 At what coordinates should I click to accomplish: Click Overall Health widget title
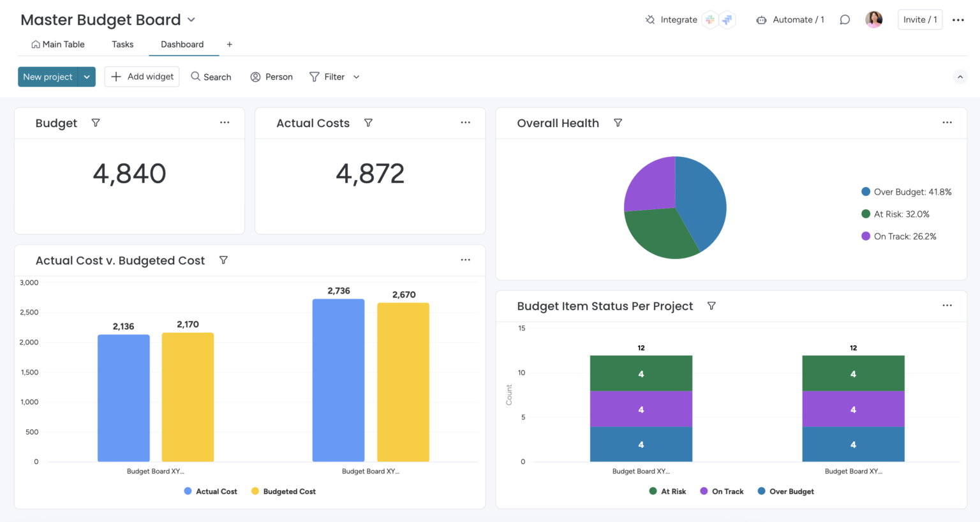[x=558, y=123]
